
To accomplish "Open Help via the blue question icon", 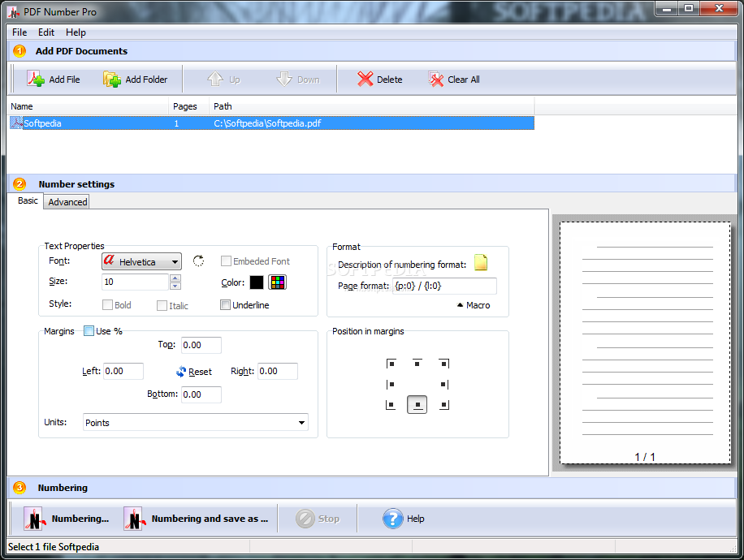I will coord(393,519).
